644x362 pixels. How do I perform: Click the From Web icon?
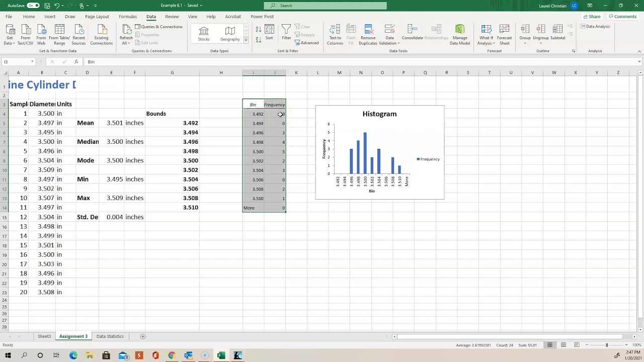(41, 35)
